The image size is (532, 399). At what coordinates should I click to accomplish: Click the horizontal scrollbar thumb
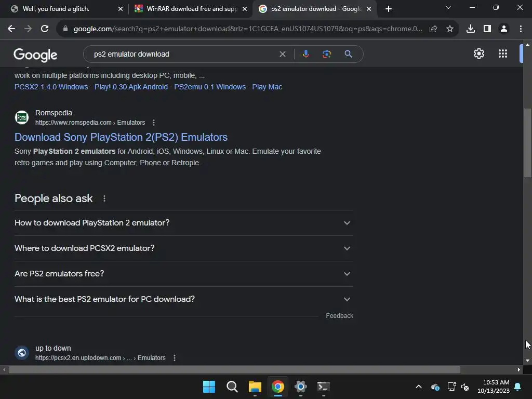pos(234,369)
